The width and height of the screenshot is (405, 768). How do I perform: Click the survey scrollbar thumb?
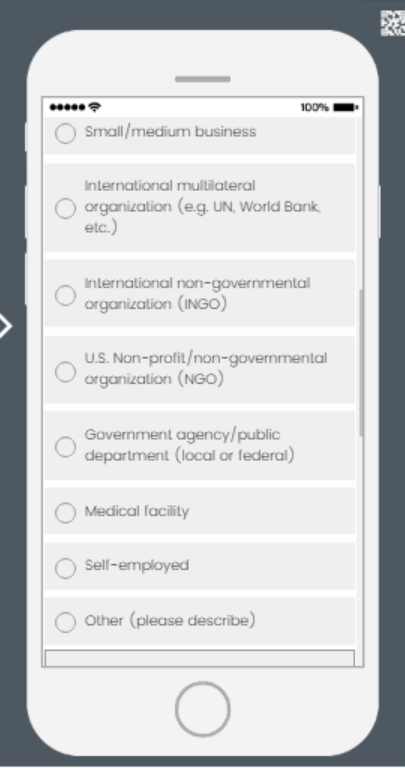tap(361, 362)
